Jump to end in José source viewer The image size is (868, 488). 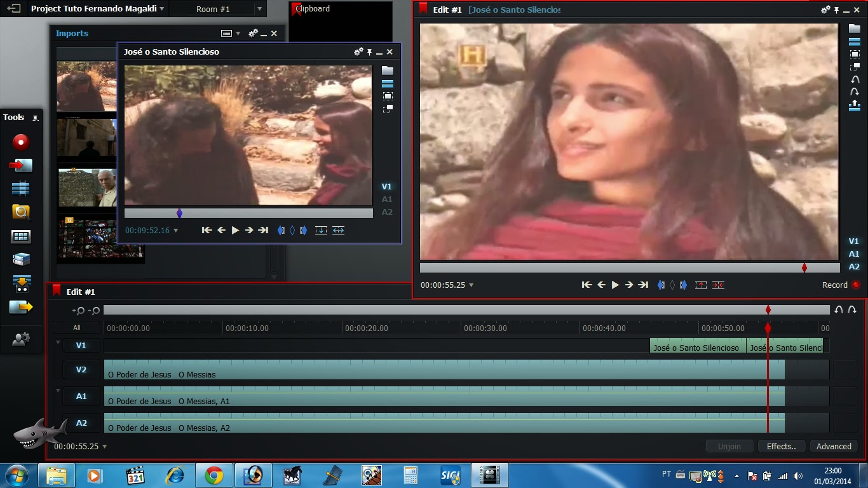point(263,230)
